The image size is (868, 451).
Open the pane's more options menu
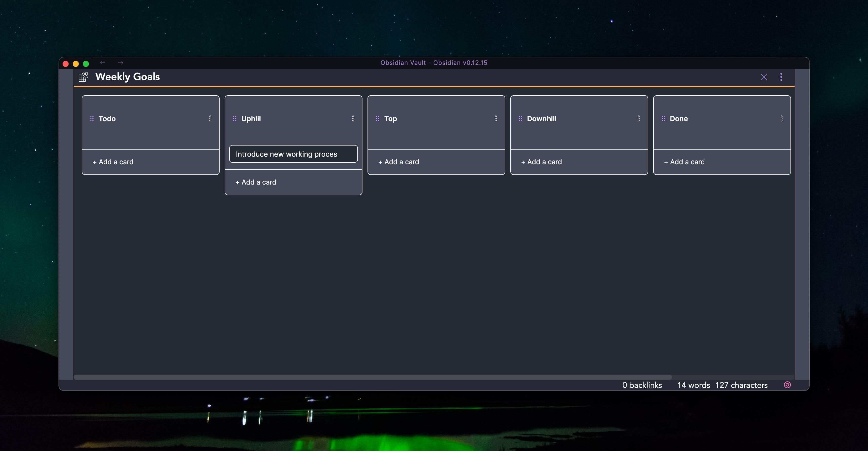tap(781, 77)
